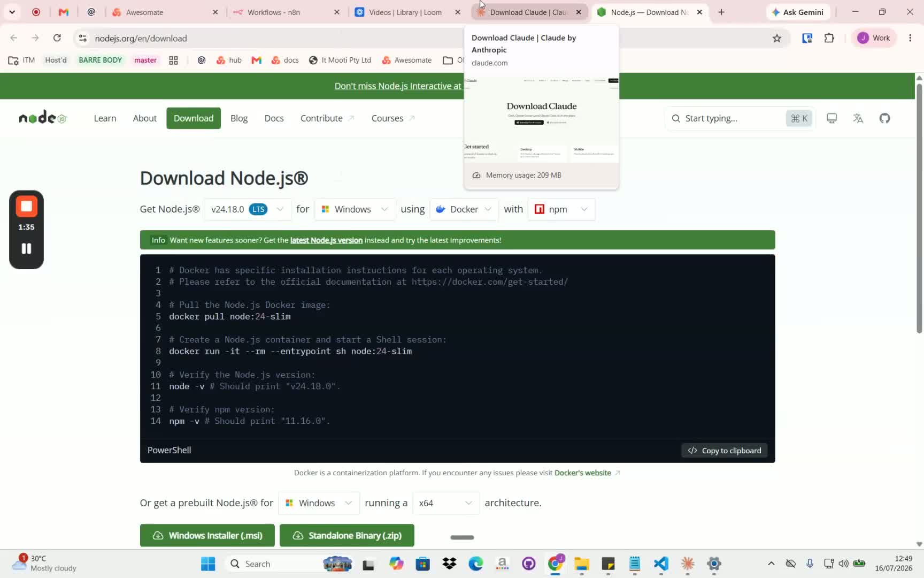Open the About nav item

coord(145,118)
